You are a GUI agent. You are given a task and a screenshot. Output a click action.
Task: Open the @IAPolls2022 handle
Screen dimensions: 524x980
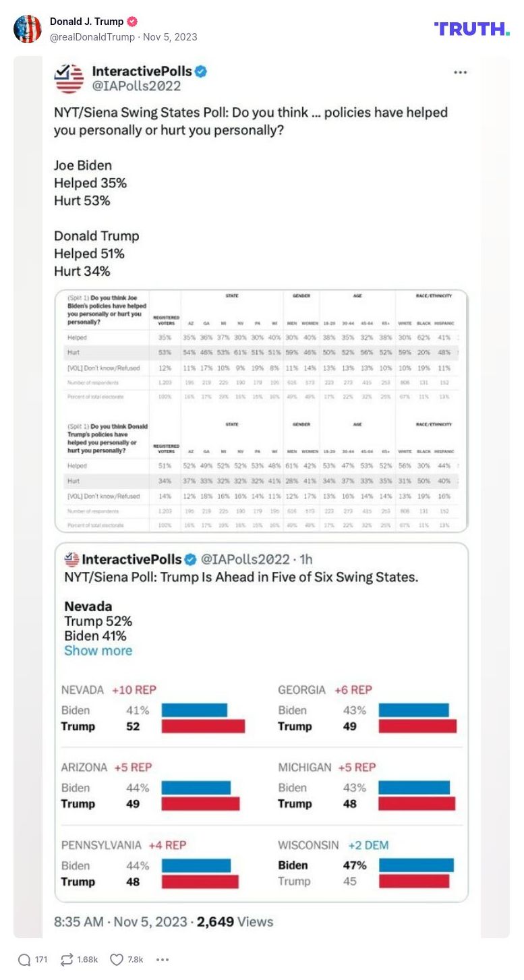click(136, 86)
